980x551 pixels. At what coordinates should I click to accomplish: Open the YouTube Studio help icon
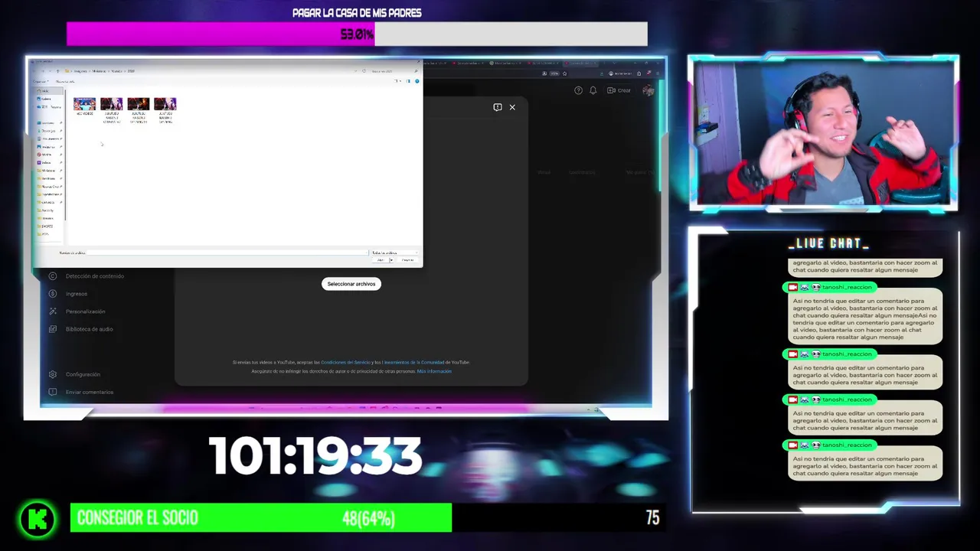coord(578,90)
